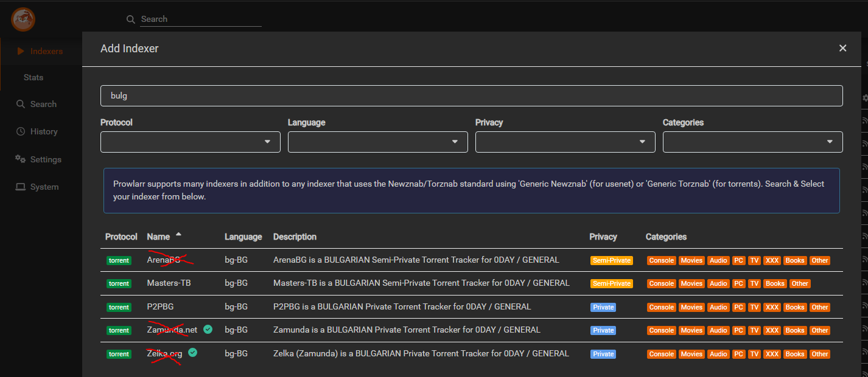Image resolution: width=868 pixels, height=377 pixels.
Task: Click the Prowlarr supports many indexers info box
Action: [x=472, y=190]
